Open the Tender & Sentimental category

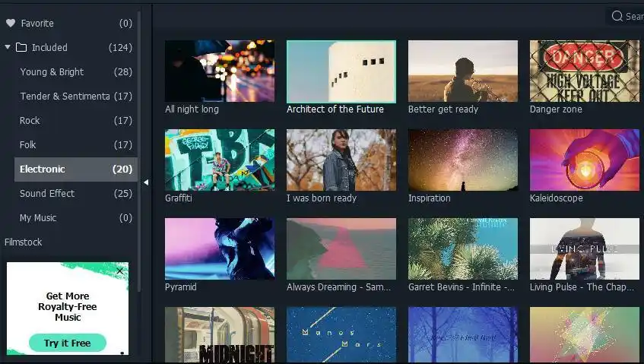(x=65, y=96)
